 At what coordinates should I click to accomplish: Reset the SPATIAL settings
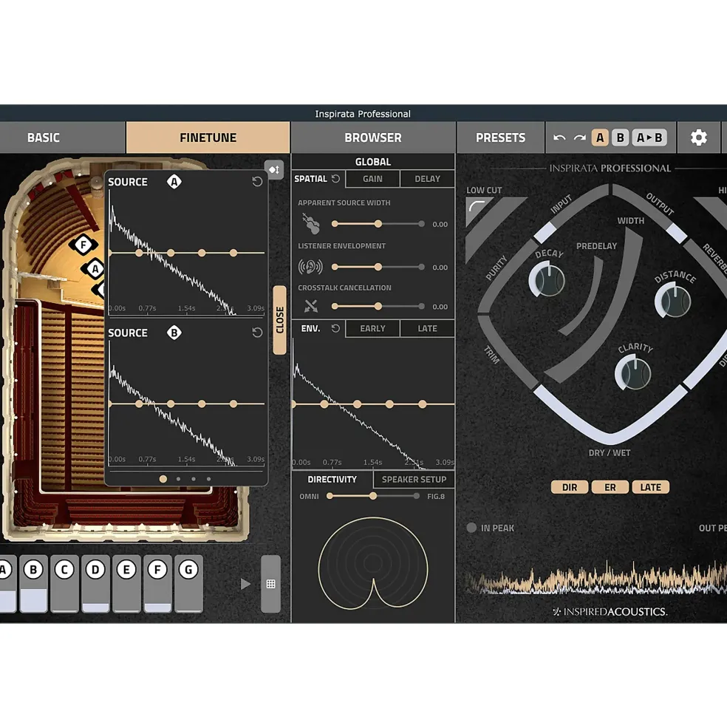point(335,179)
